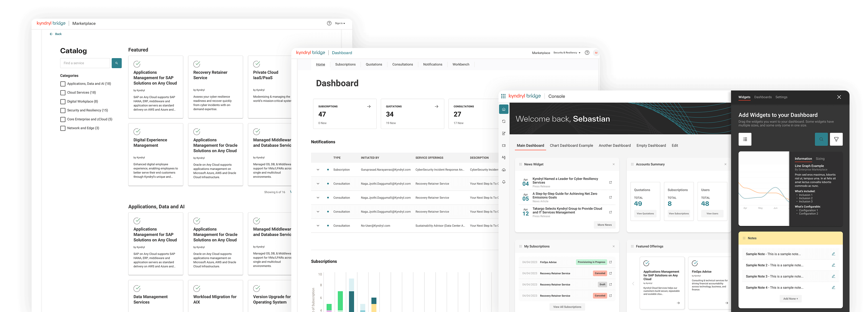Screen dimensions: 868x312
Task: Click the refresh sync icon in Console sidebar
Action: tap(504, 121)
